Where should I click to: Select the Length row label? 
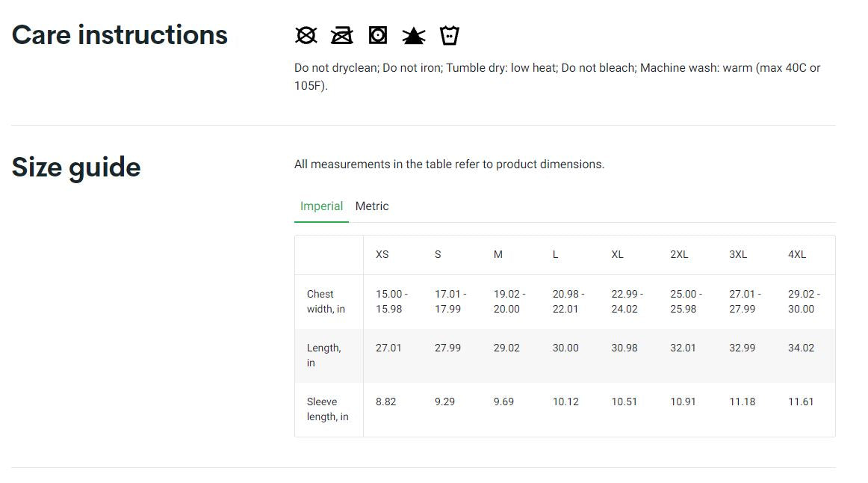[323, 355]
